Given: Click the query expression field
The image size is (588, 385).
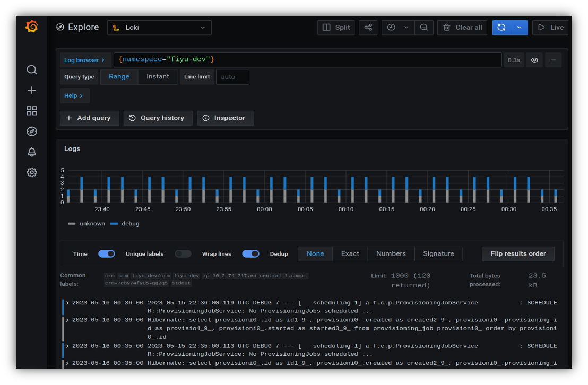Looking at the screenshot, I should [x=307, y=60].
